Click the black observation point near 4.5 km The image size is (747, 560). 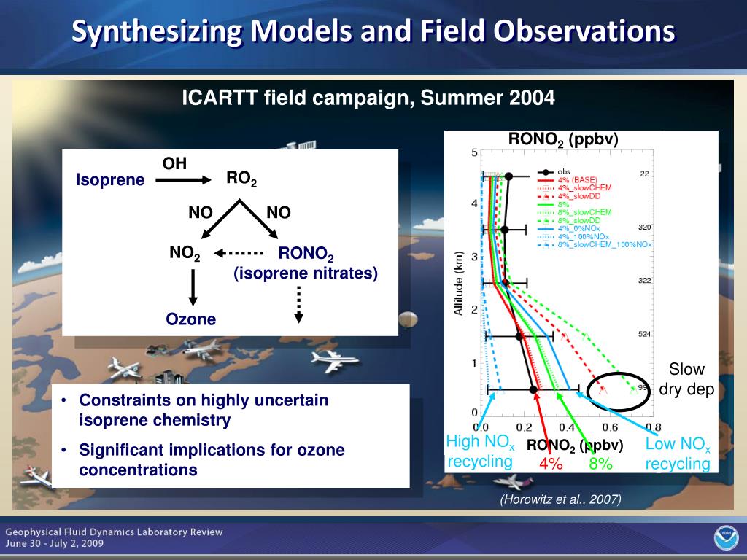click(x=508, y=176)
